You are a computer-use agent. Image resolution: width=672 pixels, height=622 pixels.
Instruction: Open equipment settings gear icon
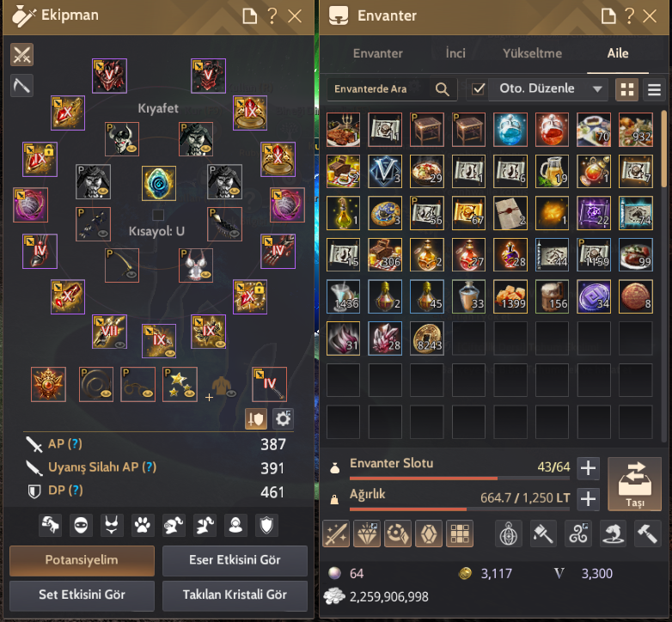[283, 418]
